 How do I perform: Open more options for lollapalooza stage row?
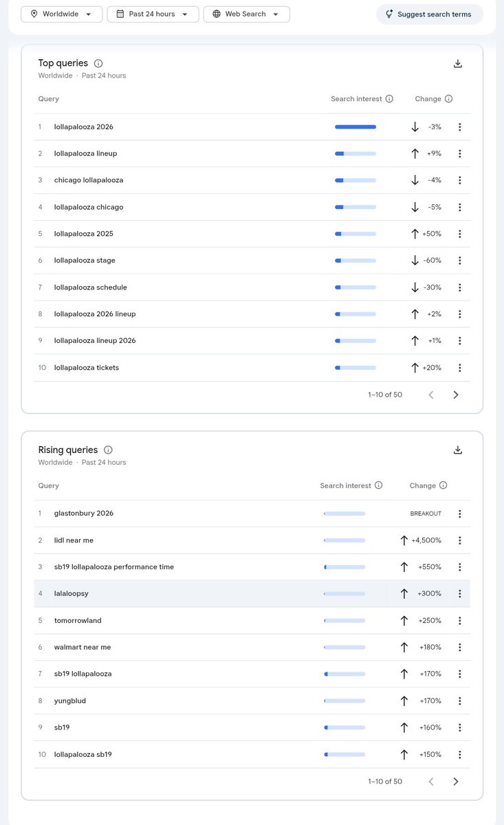459,261
